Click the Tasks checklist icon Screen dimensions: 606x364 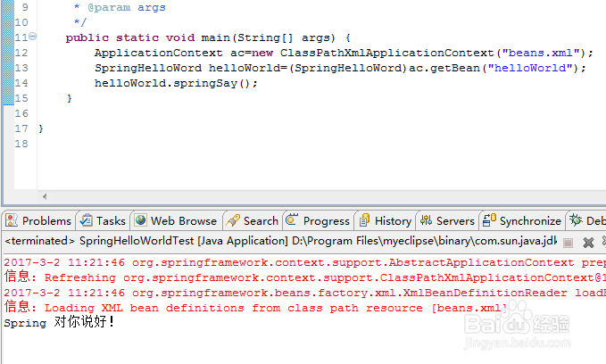(86, 220)
